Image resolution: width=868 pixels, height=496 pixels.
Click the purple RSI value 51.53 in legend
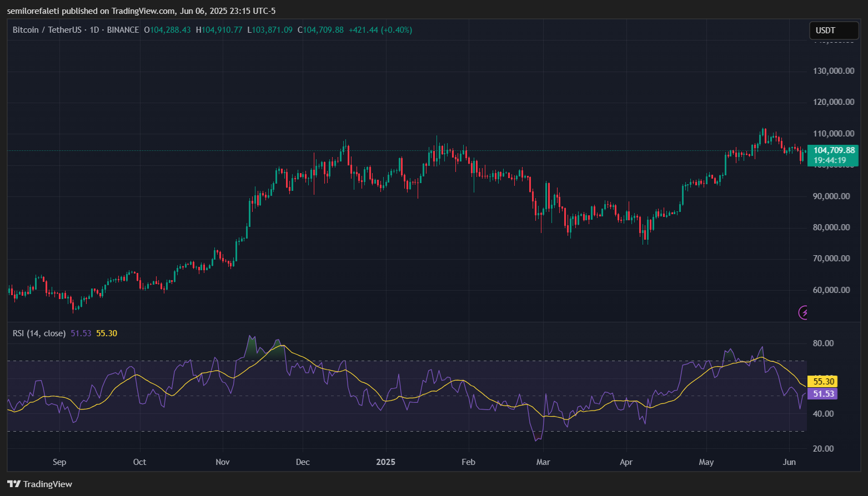coord(81,333)
